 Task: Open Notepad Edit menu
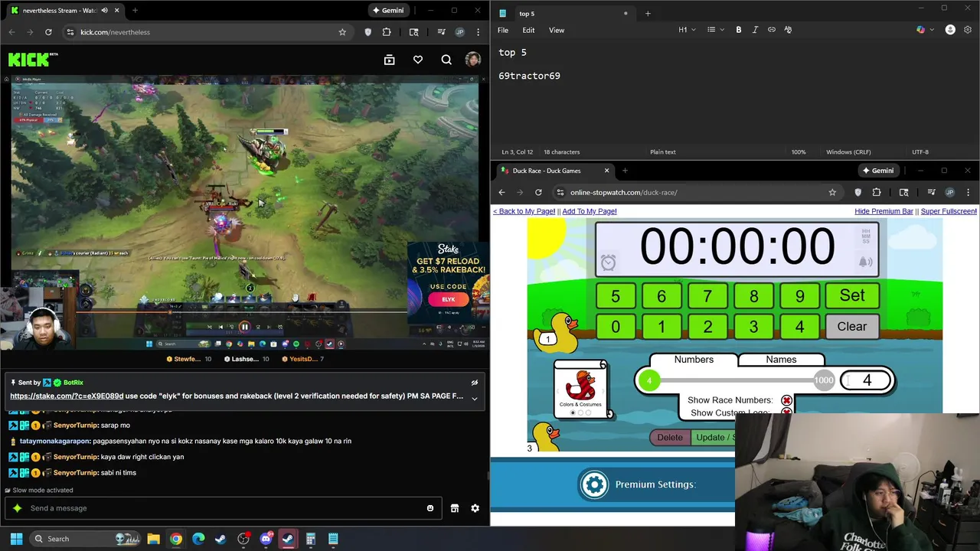(x=528, y=30)
